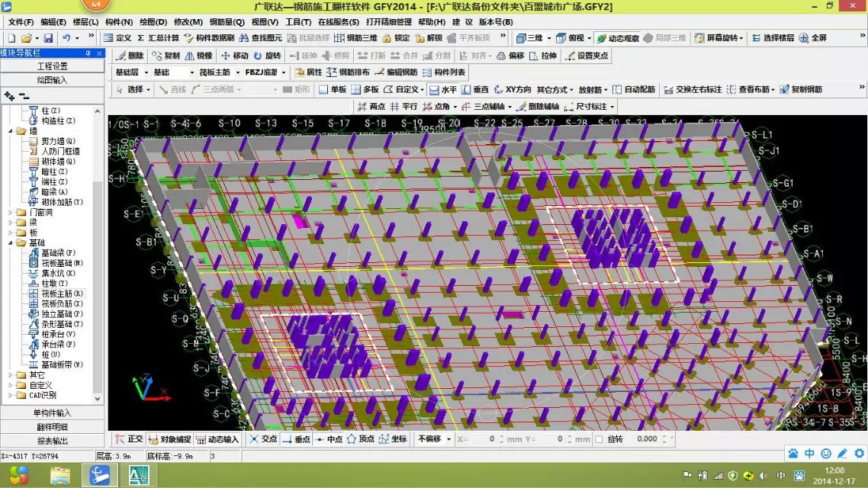Click the Undo arrow icon
The image size is (868, 488).
tap(66, 38)
